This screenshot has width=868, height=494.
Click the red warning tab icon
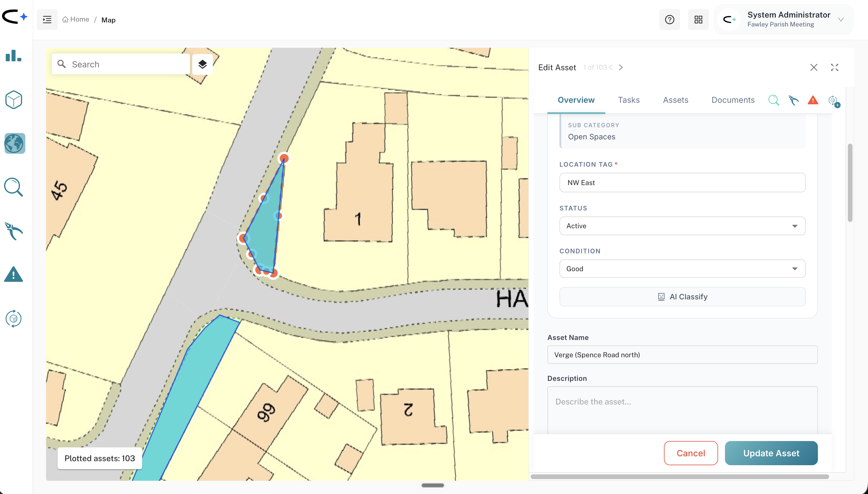(x=813, y=100)
